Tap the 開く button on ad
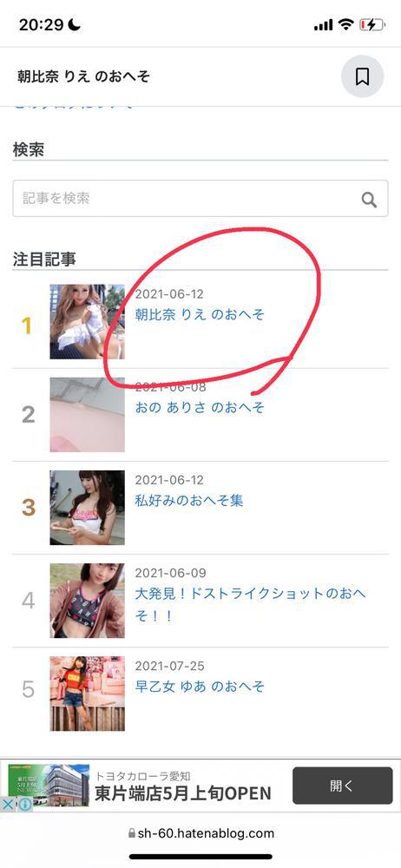Screen dimensions: 401x868 click(342, 786)
